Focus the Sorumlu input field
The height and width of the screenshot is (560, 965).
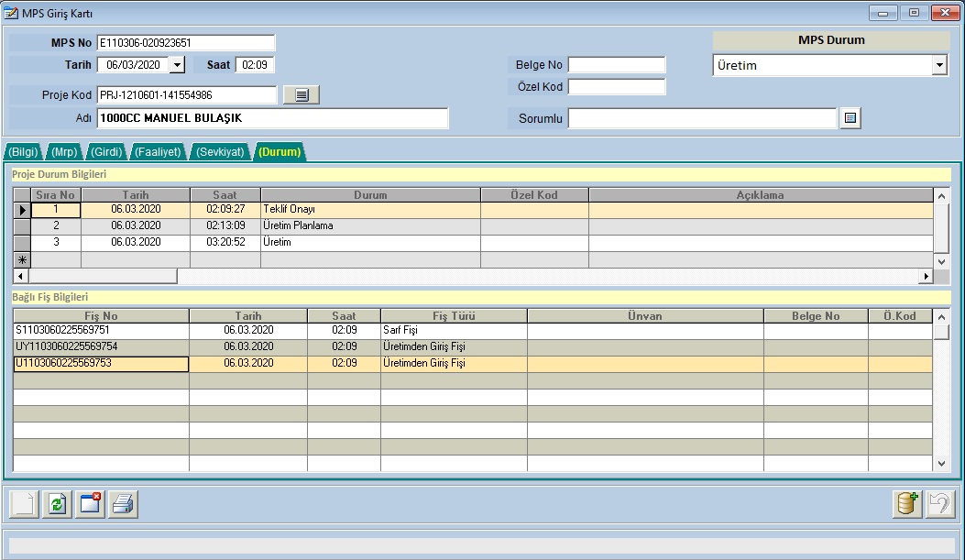702,118
